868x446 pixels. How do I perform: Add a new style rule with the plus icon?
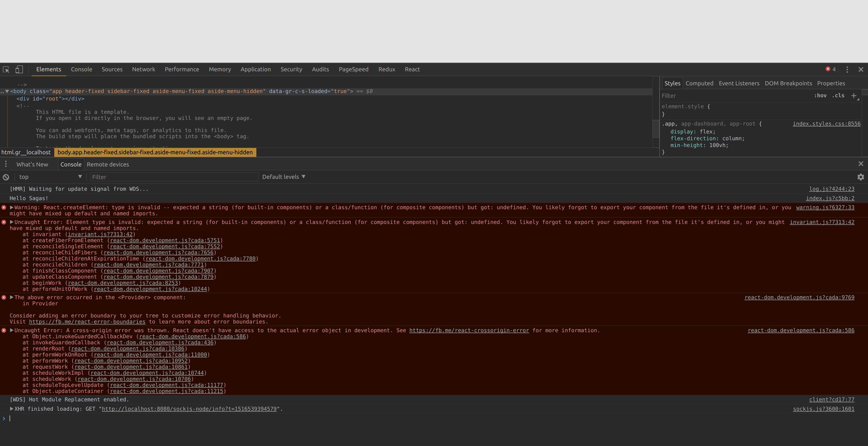tap(854, 96)
